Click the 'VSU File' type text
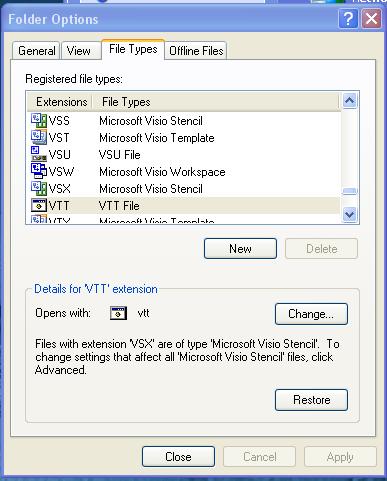Image resolution: width=387 pixels, height=481 pixels. [x=120, y=155]
